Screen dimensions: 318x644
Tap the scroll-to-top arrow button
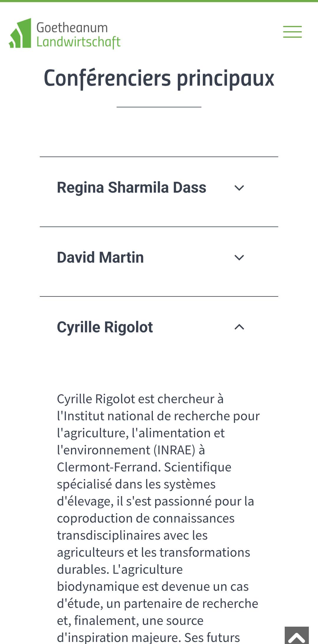click(x=297, y=635)
